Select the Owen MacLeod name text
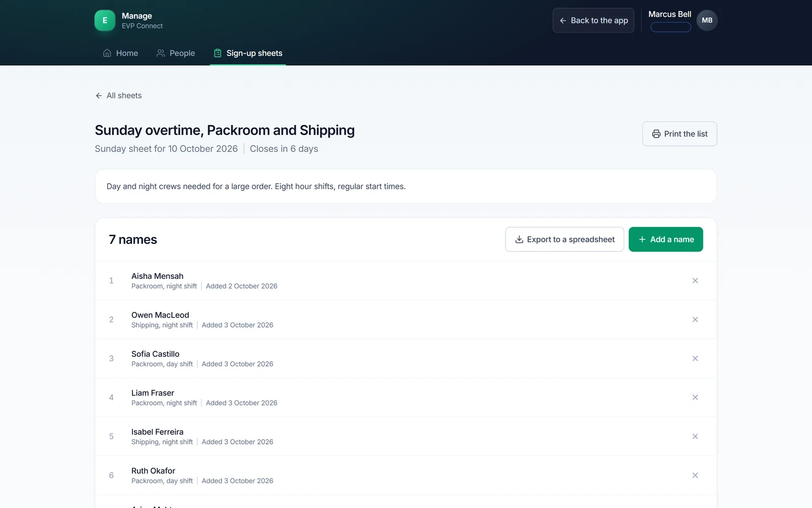Image resolution: width=812 pixels, height=508 pixels. 160,315
